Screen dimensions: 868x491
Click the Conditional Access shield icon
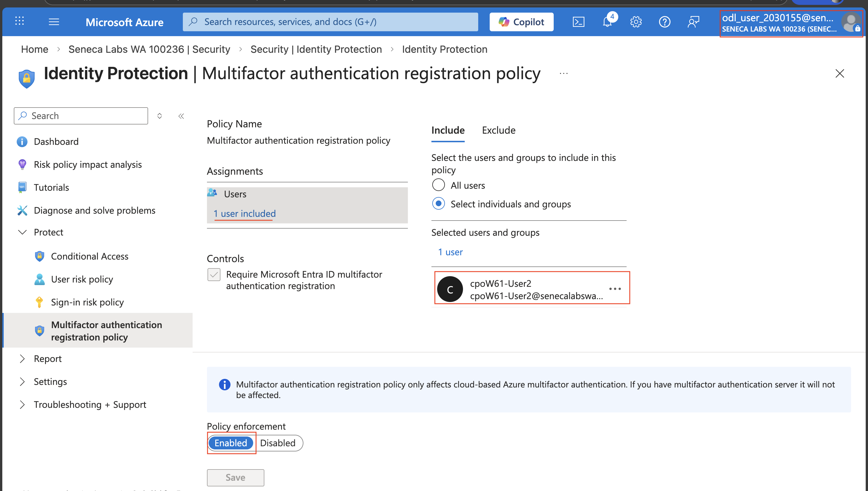[x=40, y=256]
